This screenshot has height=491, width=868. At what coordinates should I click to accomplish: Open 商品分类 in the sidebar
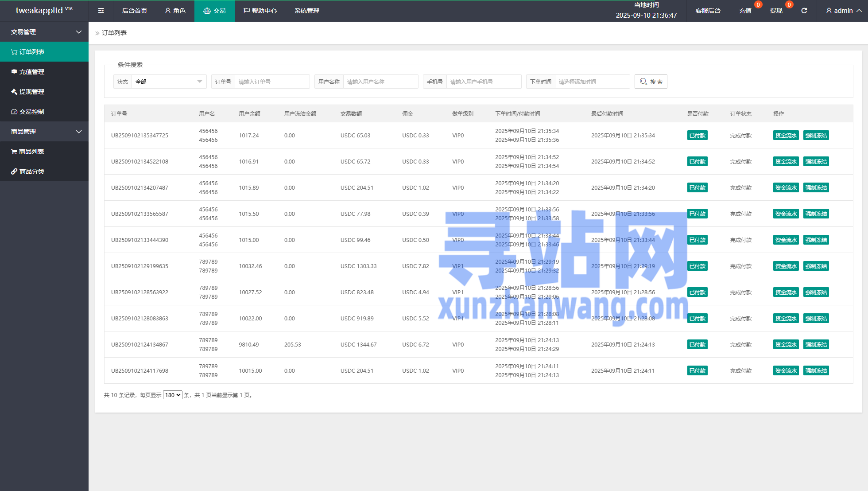click(31, 171)
